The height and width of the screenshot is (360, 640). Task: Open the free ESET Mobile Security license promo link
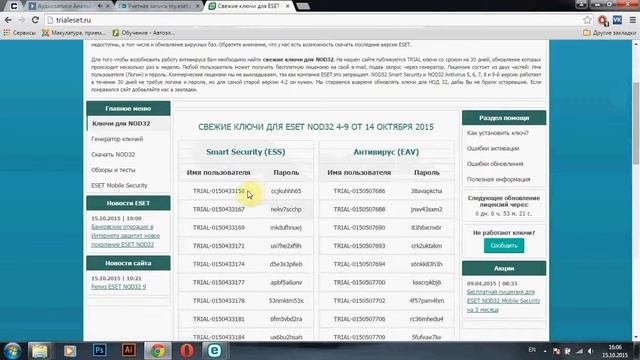coord(503,300)
